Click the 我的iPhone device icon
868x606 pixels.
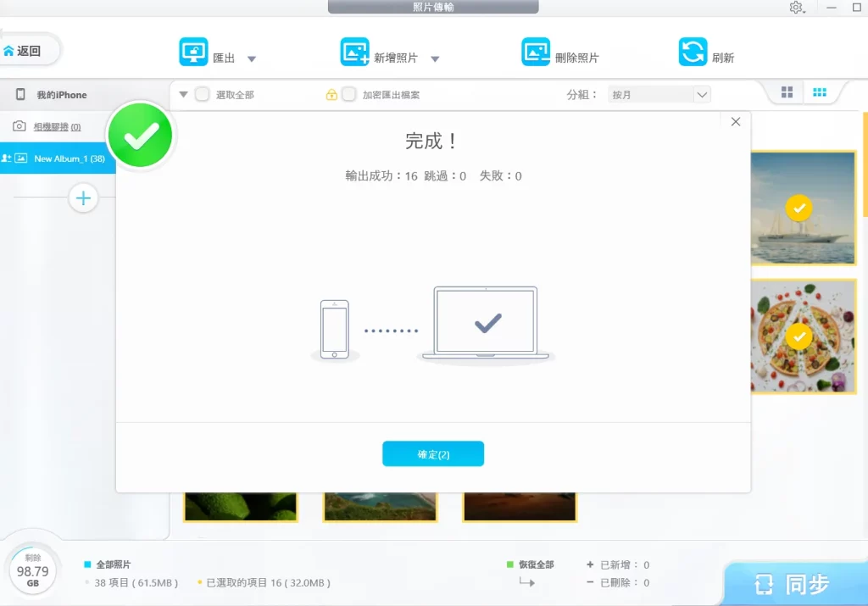click(x=19, y=94)
